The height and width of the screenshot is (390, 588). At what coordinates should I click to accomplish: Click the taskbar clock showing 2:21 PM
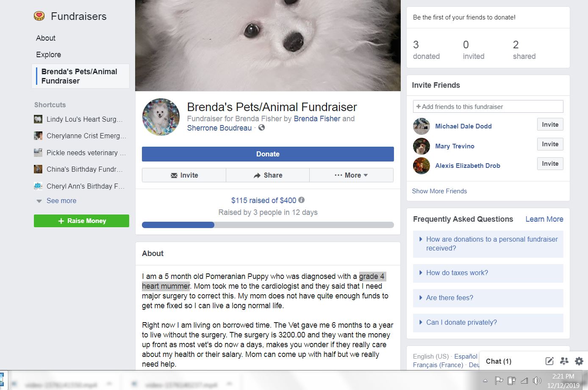pyautogui.click(x=563, y=380)
